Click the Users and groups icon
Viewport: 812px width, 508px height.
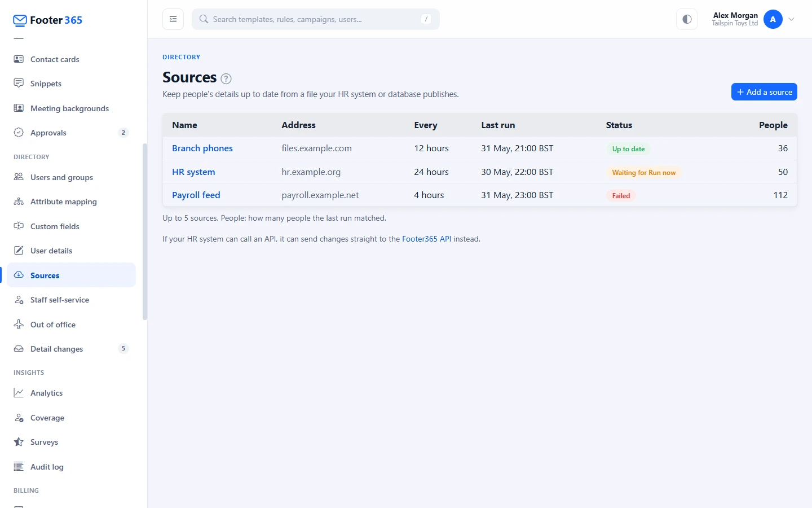pos(19,177)
